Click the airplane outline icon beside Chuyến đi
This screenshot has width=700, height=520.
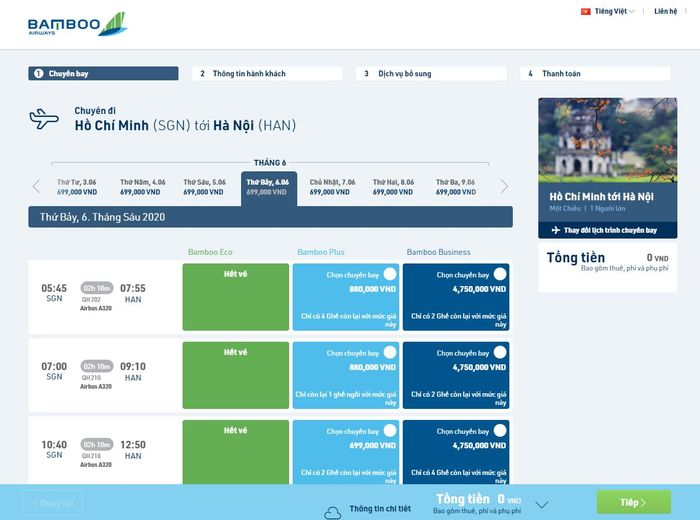click(44, 119)
